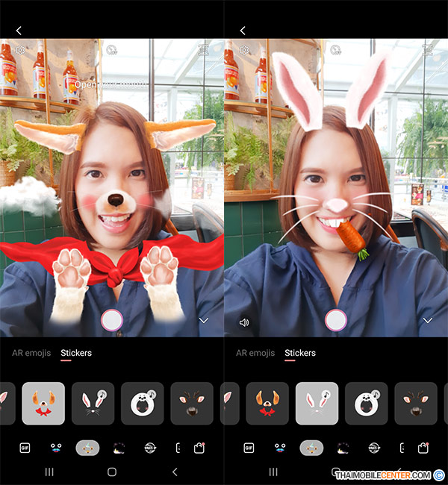
Task: Tap GIF category icon on left screen
Action: point(25,448)
